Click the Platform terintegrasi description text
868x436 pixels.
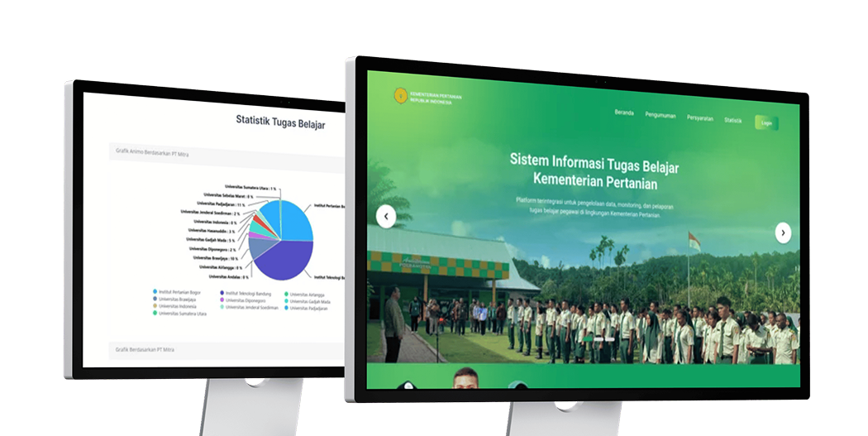point(595,207)
